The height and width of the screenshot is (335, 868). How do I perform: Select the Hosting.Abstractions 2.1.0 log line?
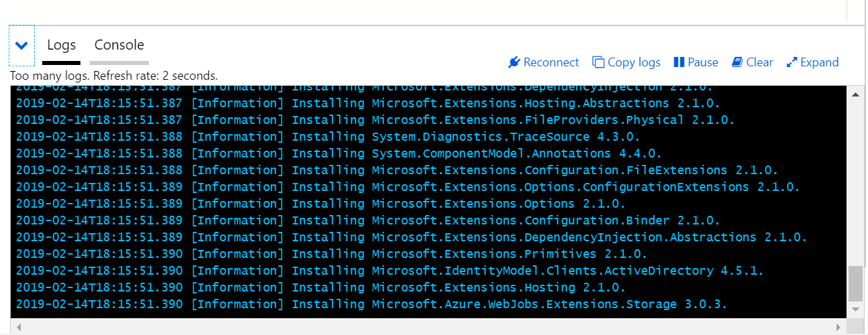pyautogui.click(x=367, y=103)
